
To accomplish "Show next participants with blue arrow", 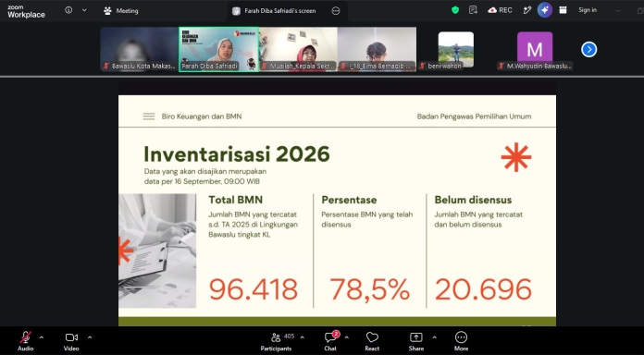I will 589,50.
